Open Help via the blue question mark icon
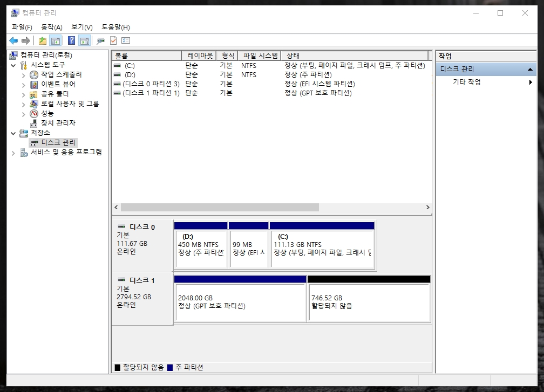544x392 pixels. point(71,41)
